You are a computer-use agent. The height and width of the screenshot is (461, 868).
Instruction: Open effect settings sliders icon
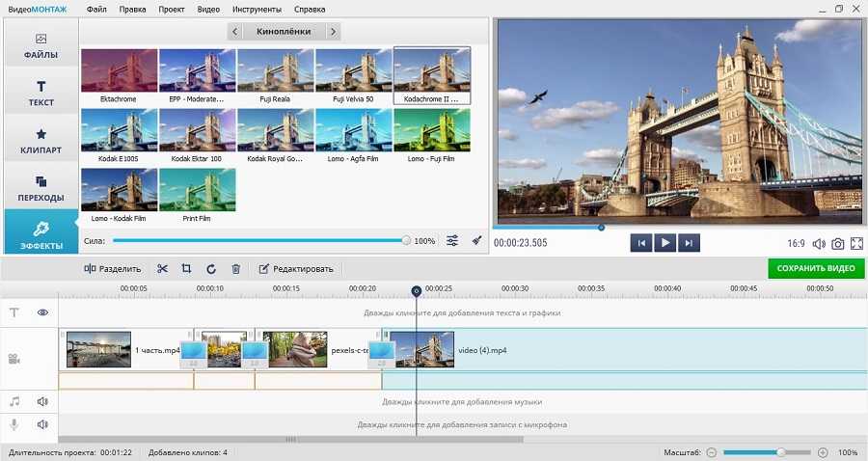[x=452, y=241]
